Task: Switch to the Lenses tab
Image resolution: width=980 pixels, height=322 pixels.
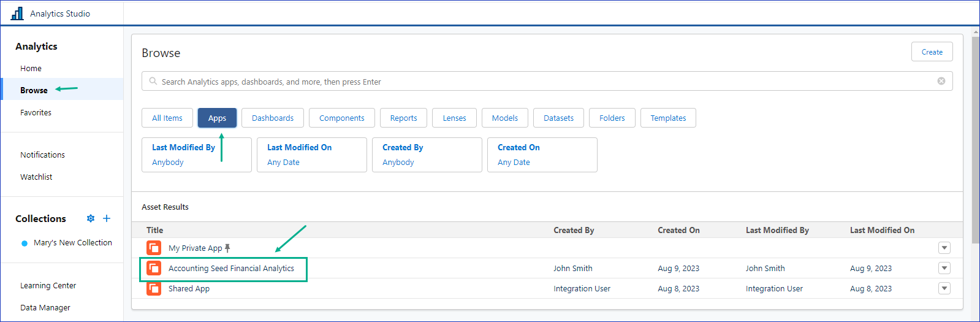Action: [455, 118]
